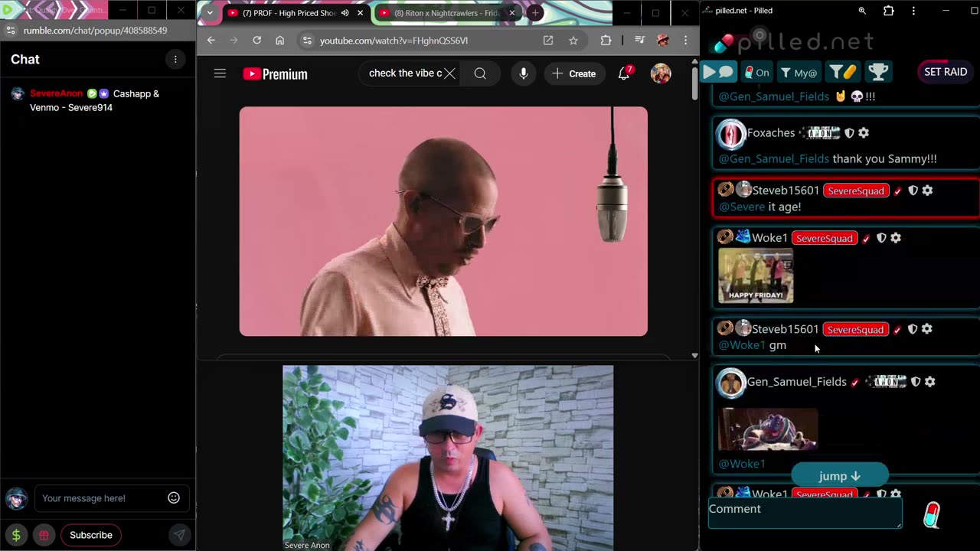The width and height of the screenshot is (980, 551).
Task: View site information icon beside YouTube URL
Action: (306, 41)
